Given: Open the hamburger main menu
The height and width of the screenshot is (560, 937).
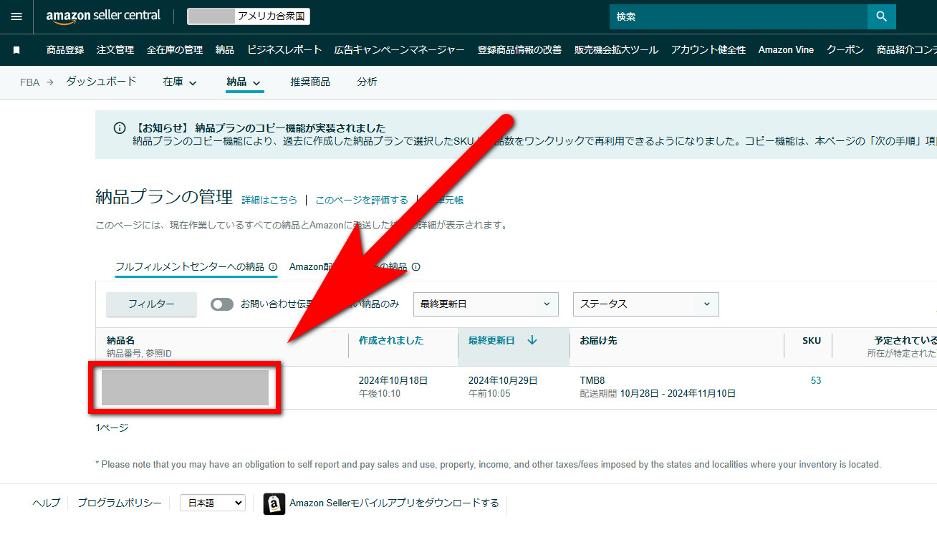Looking at the screenshot, I should [x=16, y=16].
